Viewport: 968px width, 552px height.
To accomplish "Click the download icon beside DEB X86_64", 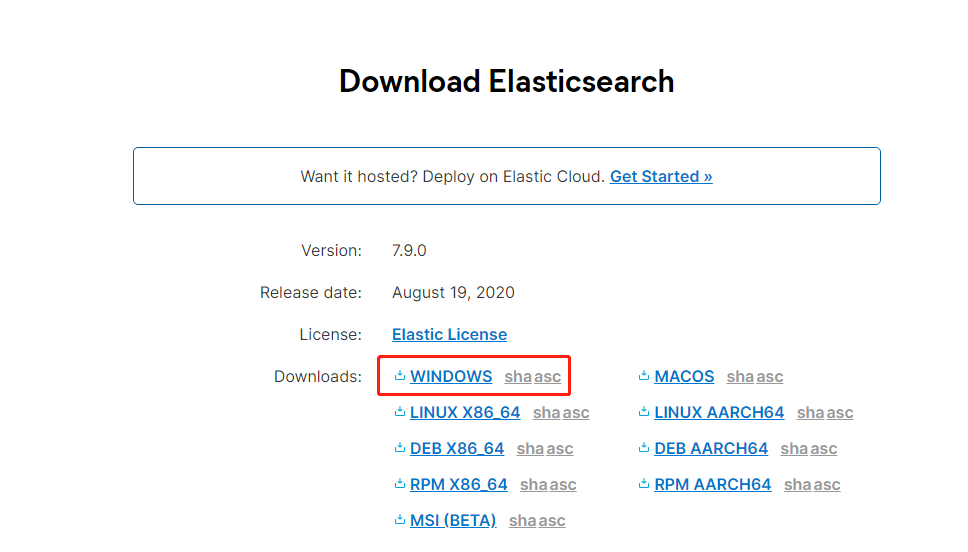I will tap(399, 448).
